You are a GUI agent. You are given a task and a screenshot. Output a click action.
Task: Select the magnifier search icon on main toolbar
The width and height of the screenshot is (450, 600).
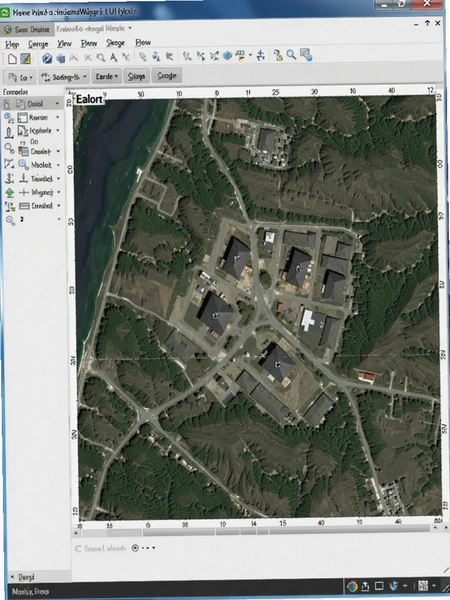click(x=292, y=55)
